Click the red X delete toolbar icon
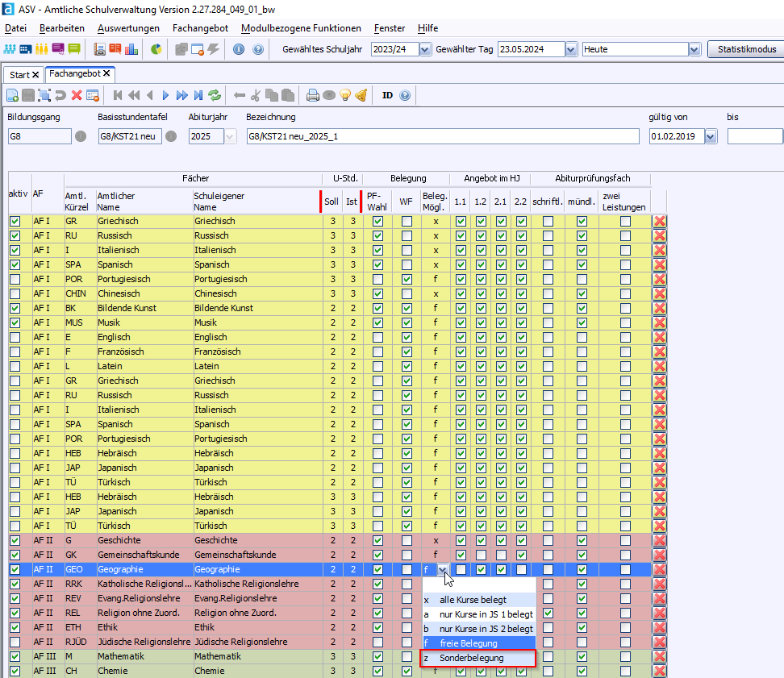 click(x=77, y=95)
